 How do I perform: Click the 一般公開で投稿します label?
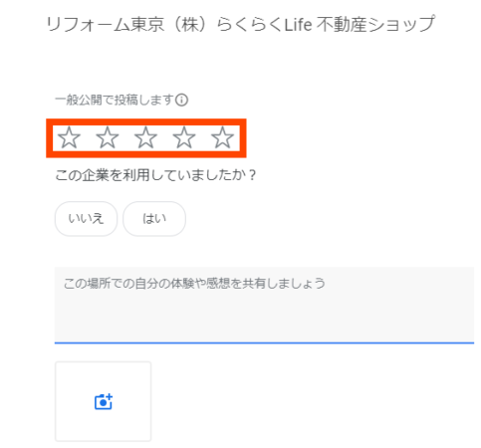[115, 100]
